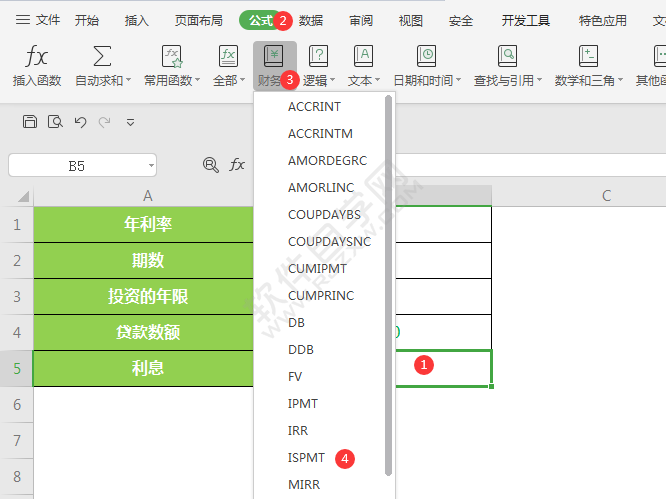This screenshot has width=666, height=499.
Task: Click cell 利息 in row 5
Action: tap(144, 368)
